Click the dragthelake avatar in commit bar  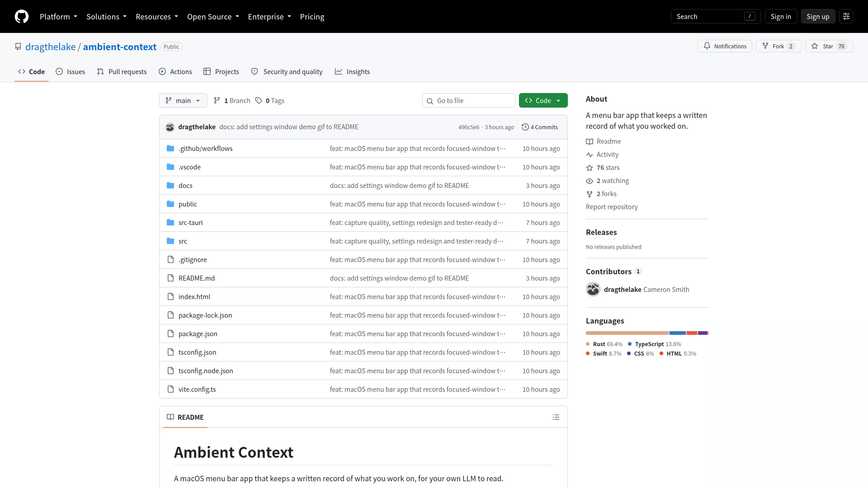tap(170, 127)
